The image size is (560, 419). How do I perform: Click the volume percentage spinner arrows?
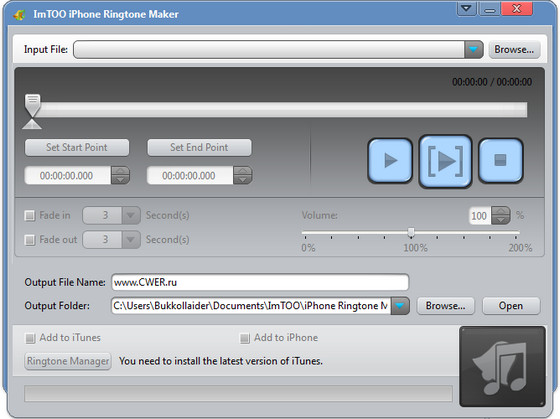click(x=501, y=215)
